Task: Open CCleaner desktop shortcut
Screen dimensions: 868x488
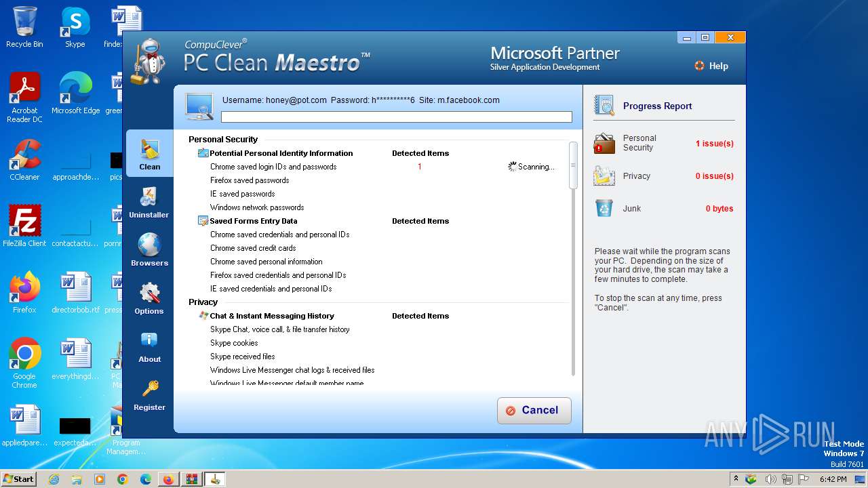Action: (x=24, y=160)
